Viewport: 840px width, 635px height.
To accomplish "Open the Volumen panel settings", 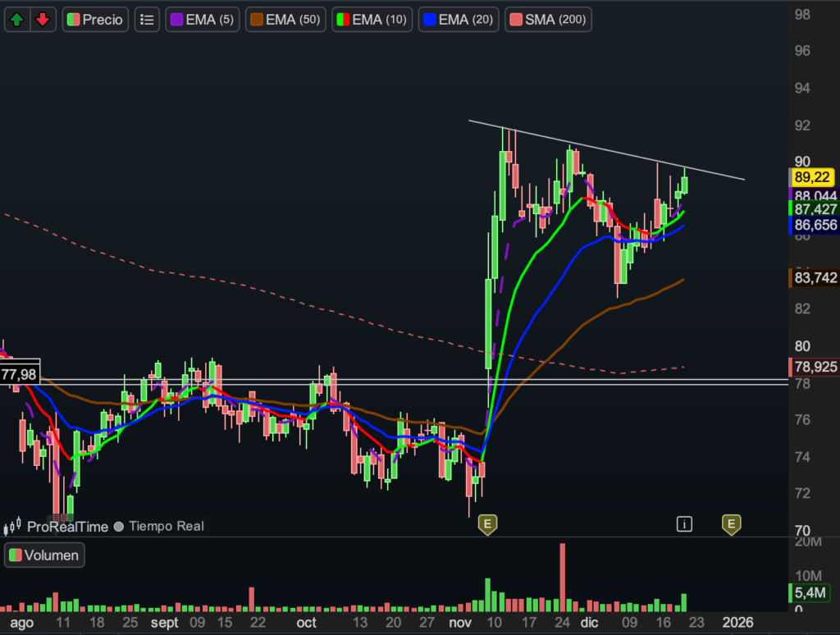I will pos(46,555).
